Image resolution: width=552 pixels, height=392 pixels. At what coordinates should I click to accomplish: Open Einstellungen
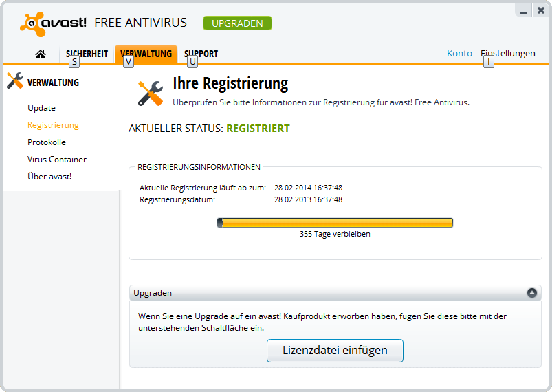click(x=507, y=53)
